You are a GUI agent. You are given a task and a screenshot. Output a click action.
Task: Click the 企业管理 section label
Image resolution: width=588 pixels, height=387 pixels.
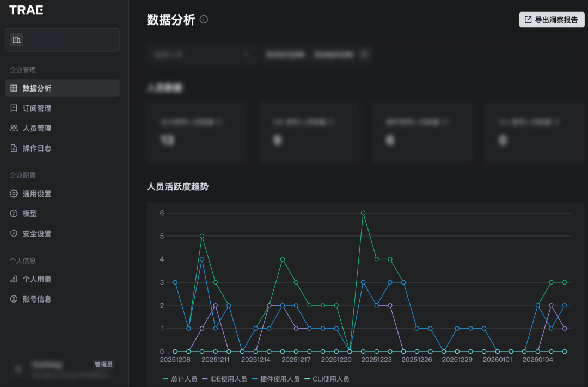pos(22,70)
